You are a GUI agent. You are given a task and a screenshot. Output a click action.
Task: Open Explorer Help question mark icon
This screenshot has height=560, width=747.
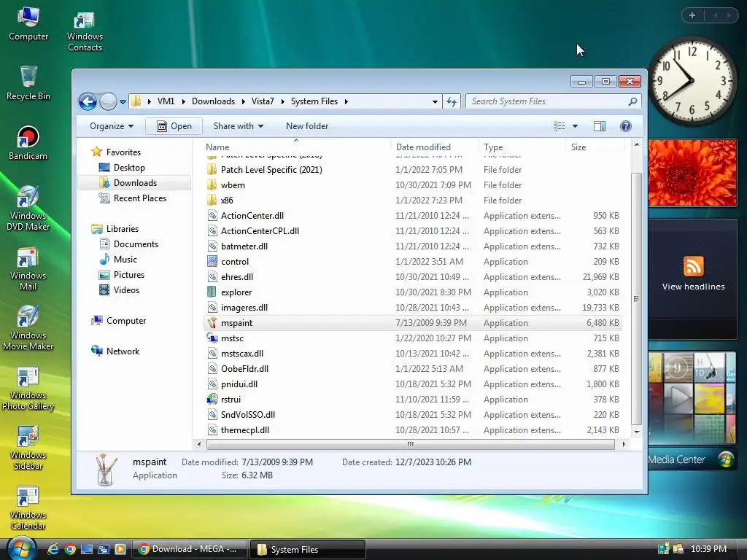pyautogui.click(x=625, y=126)
